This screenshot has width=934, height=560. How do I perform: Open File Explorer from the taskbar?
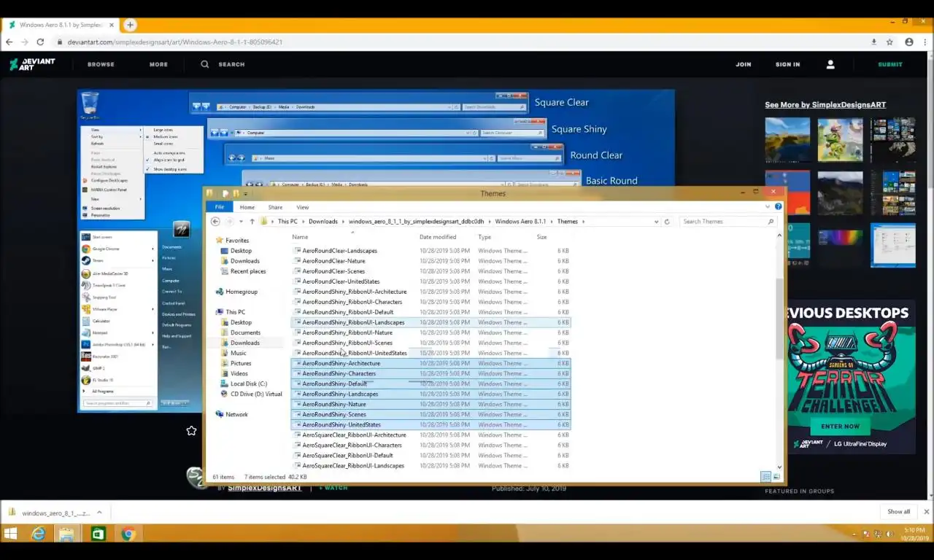pos(66,534)
